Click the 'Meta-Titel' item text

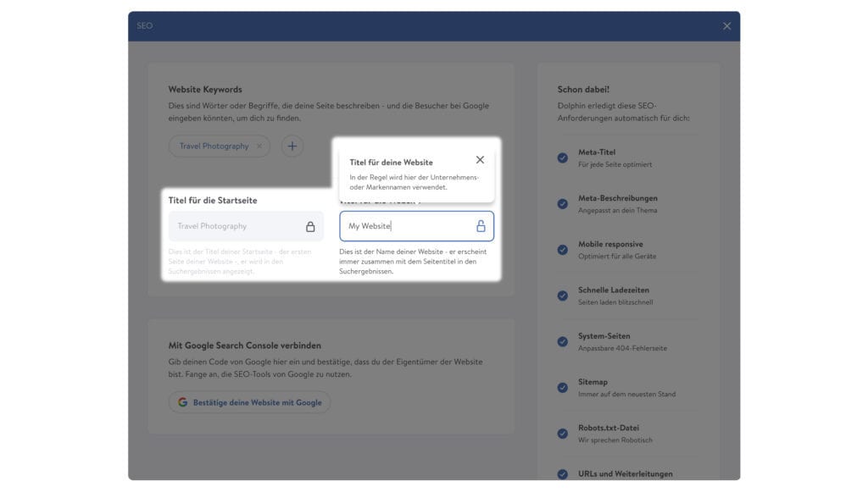tap(597, 152)
